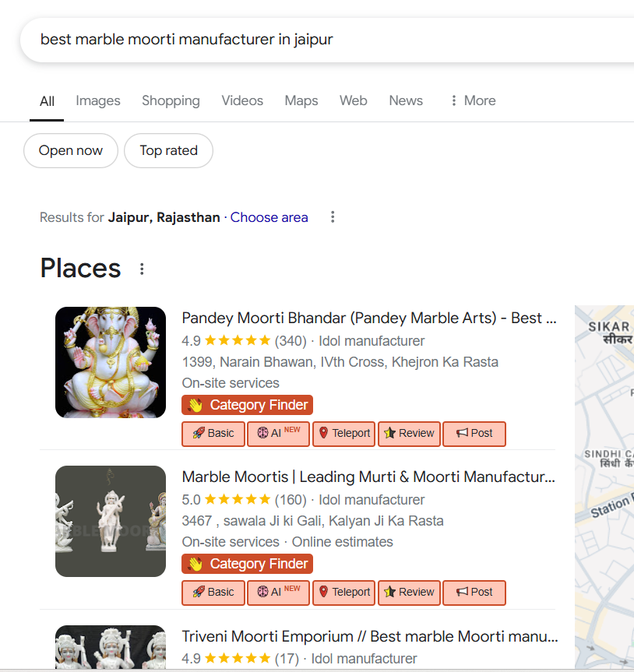Toggle the Top rated filter chip
Screen dimensions: 634x672
pos(168,151)
